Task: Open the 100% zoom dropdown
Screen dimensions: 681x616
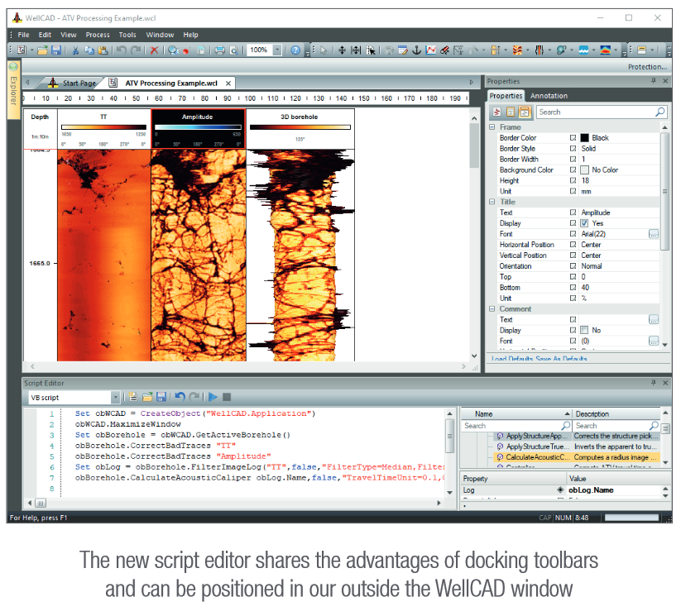Action: [x=277, y=50]
